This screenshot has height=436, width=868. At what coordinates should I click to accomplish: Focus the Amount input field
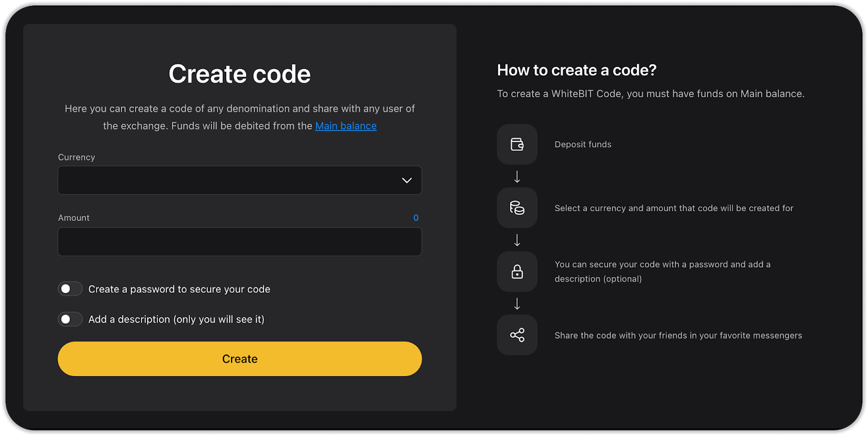pos(239,242)
